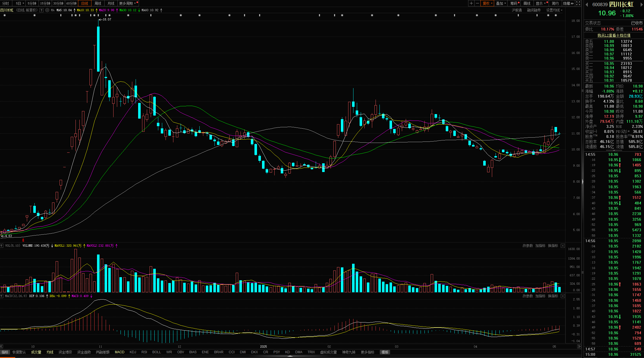Switch to 60分钟 chart tab

[x=71, y=3]
